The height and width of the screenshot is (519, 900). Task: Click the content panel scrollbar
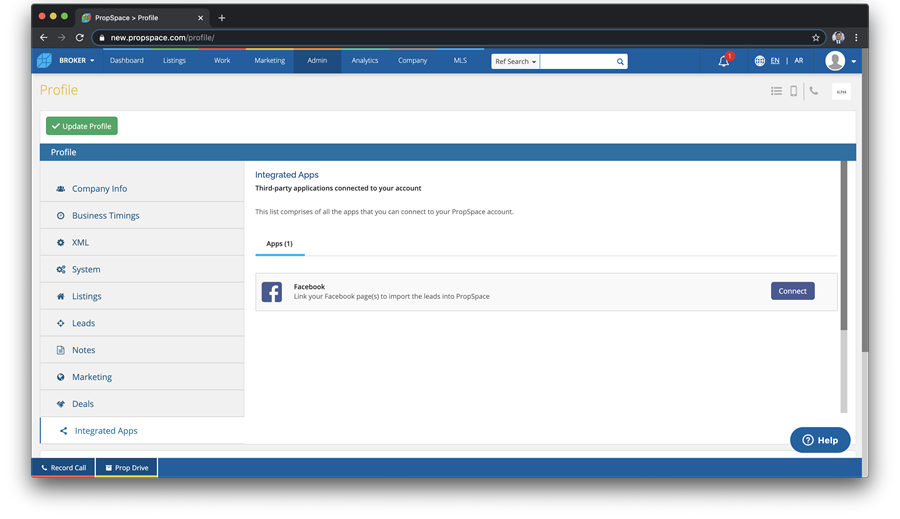844,246
